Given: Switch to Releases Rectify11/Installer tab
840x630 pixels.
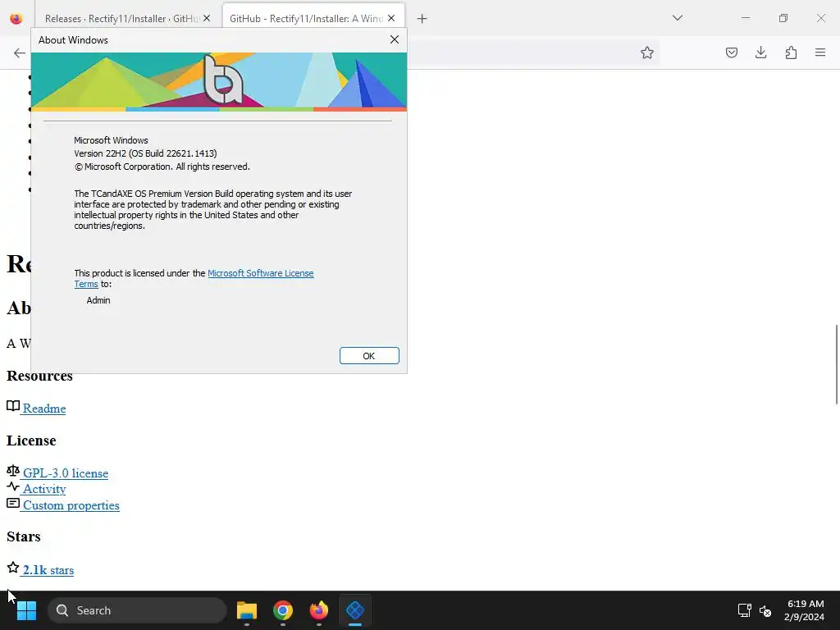Looking at the screenshot, I should click(122, 19).
